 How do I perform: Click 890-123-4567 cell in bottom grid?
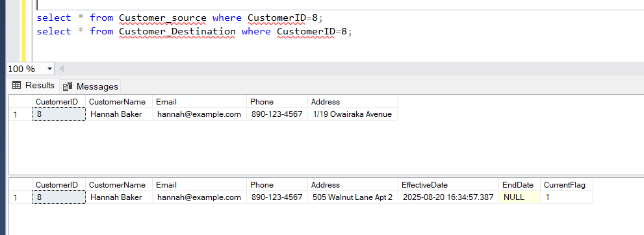click(x=277, y=197)
